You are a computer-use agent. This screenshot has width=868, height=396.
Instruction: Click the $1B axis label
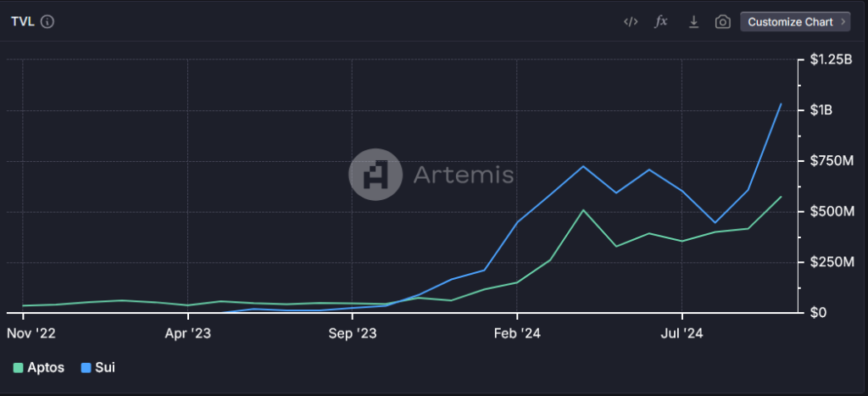pyautogui.click(x=821, y=110)
